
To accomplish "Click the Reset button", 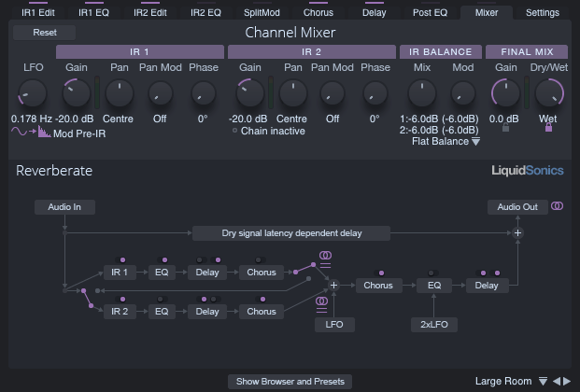I will coord(45,33).
